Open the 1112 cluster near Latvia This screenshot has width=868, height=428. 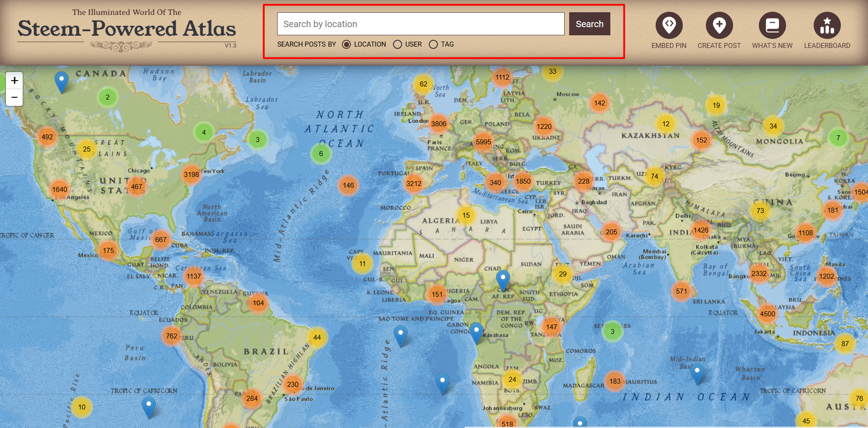(x=503, y=77)
